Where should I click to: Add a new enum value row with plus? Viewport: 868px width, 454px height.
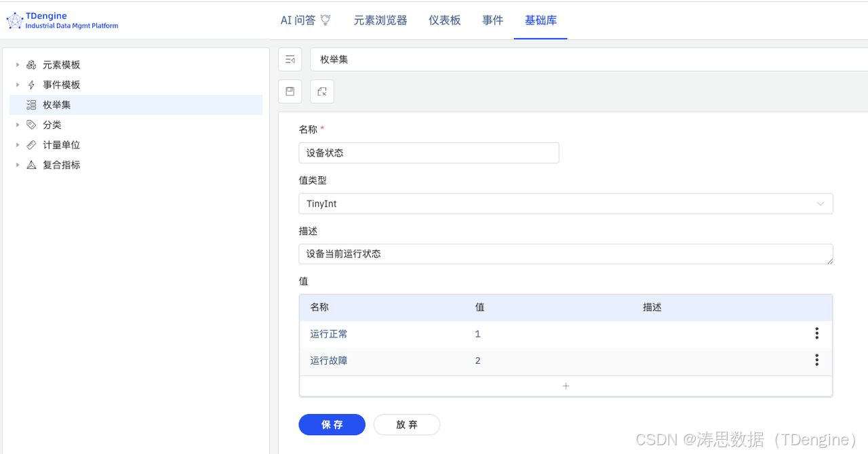pos(566,386)
